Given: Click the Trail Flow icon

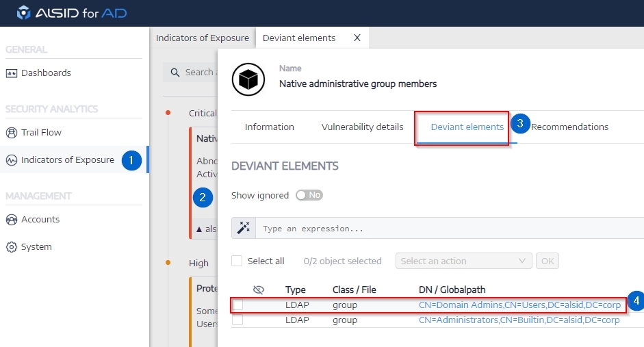Looking at the screenshot, I should tap(12, 133).
